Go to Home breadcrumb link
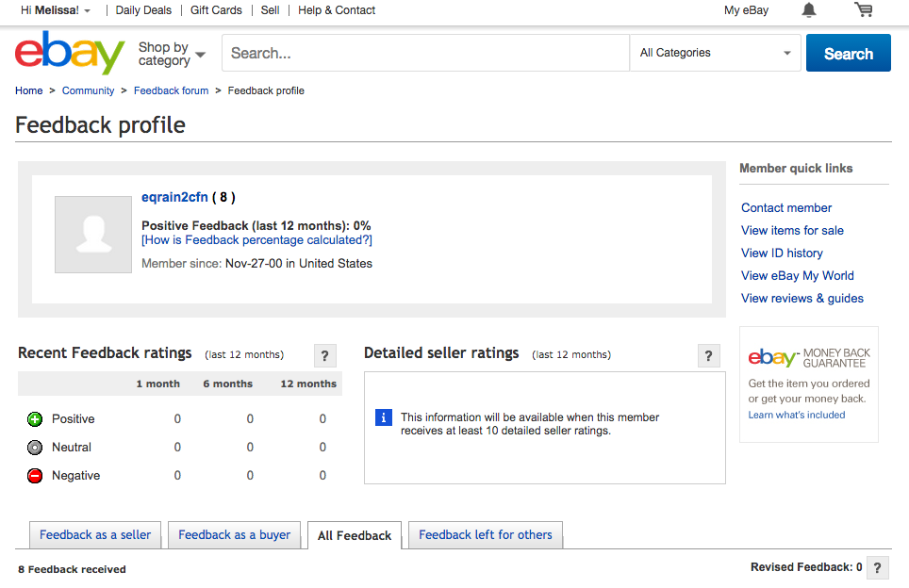 [29, 90]
